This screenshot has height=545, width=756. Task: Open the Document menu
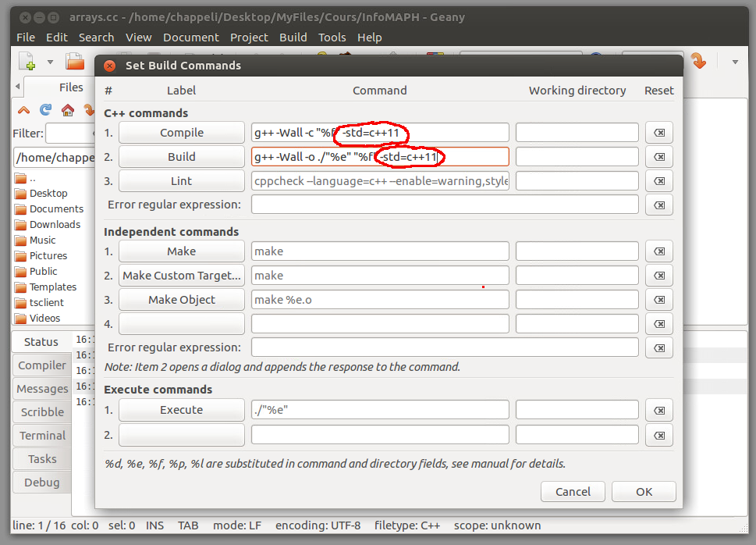(x=191, y=37)
